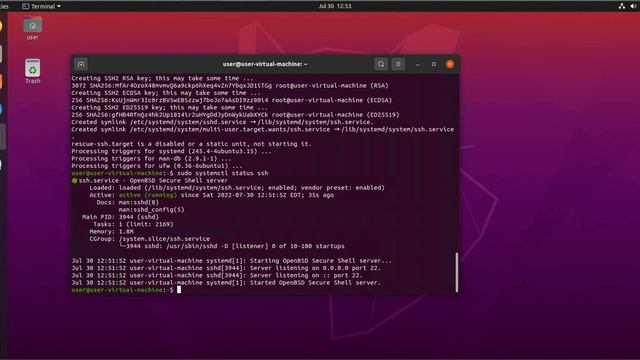Click the 'Docs: man:sshd(8)' line
This screenshot has width=640, height=360.
pos(128,202)
